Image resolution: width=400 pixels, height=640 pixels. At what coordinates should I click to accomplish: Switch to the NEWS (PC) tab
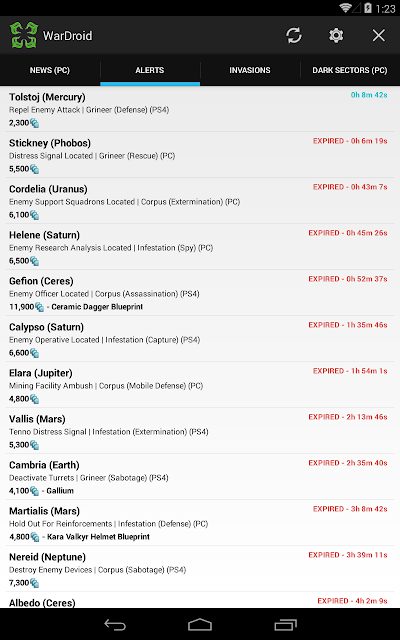pyautogui.click(x=50, y=70)
